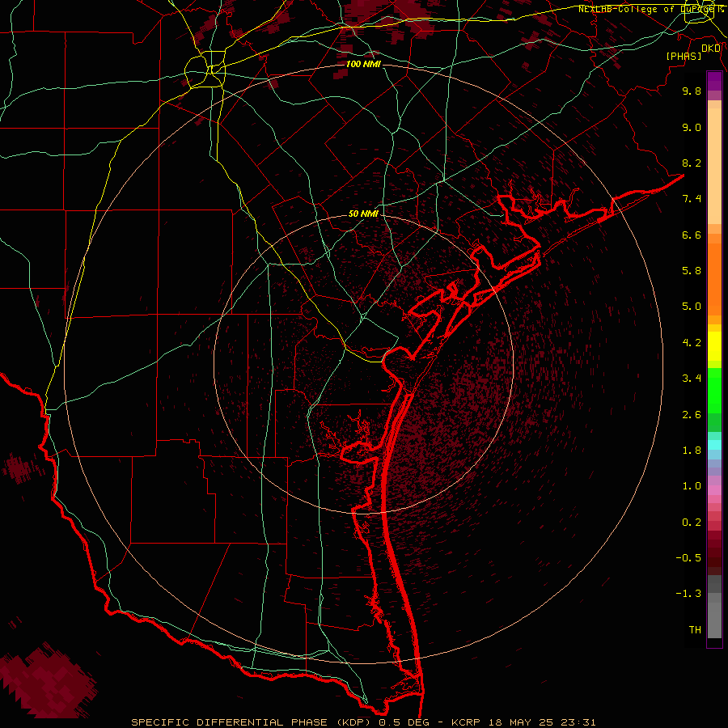The image size is (728, 728).
Task: Click the 100 NMI range ring label
Action: point(363,64)
